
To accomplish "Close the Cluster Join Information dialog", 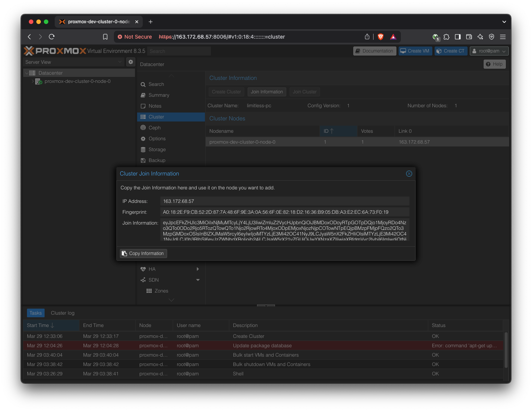I will [409, 174].
